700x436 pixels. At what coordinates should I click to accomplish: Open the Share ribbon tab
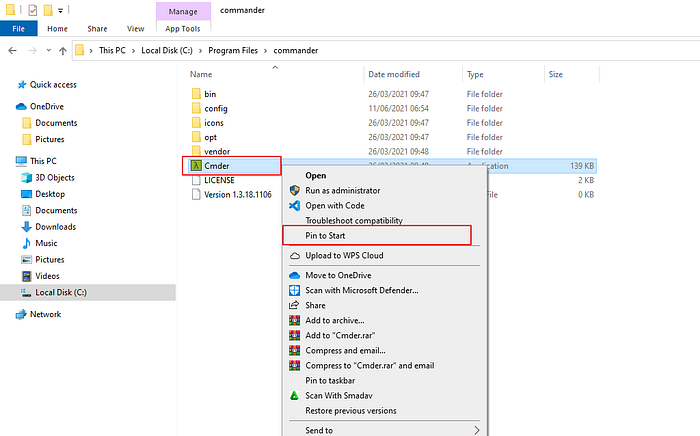pos(97,29)
